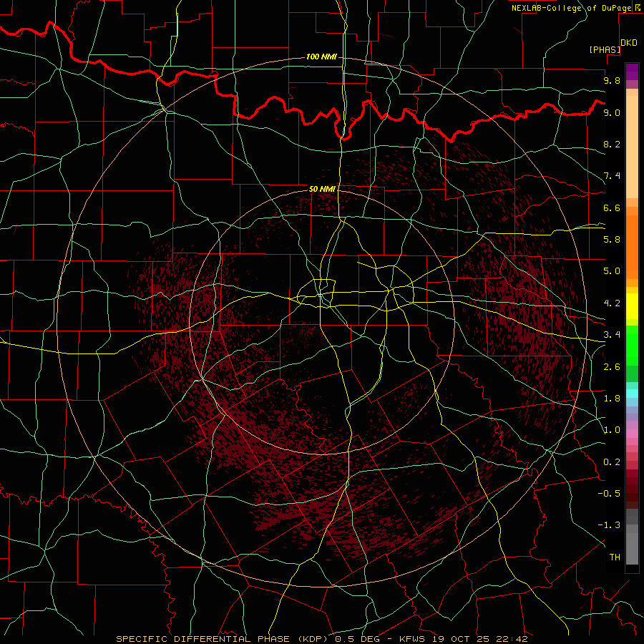Select the NEXLAB-College of DuPage credit text
Image resolution: width=644 pixels, height=644 pixels.
pos(571,8)
